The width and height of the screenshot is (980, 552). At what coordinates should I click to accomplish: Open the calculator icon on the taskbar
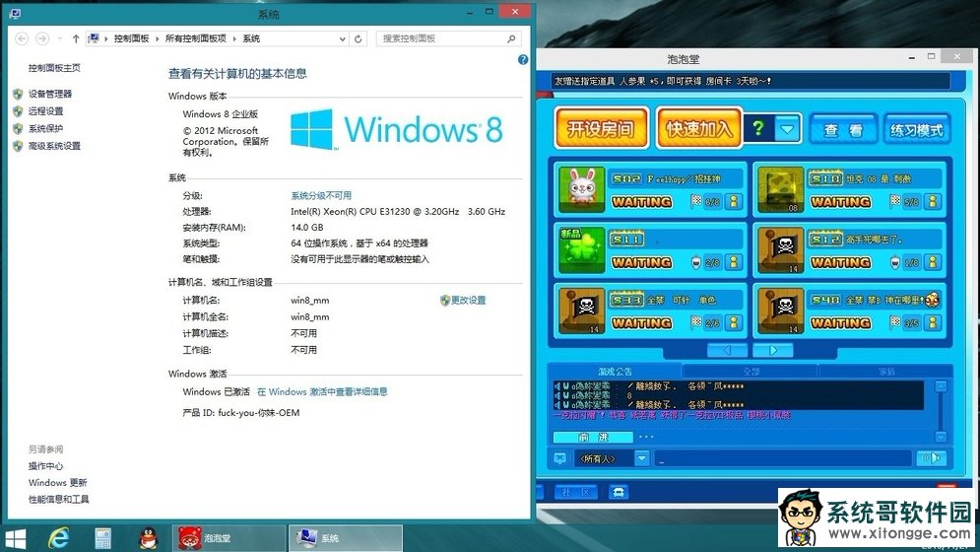102,537
